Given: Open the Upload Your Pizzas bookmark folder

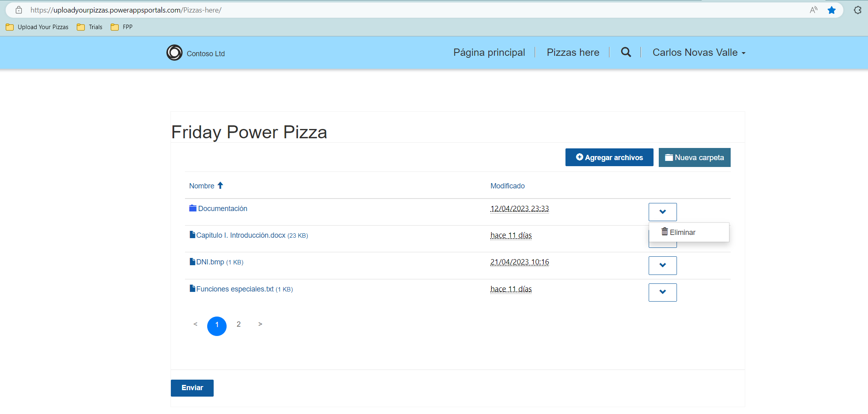Looking at the screenshot, I should click(x=37, y=27).
